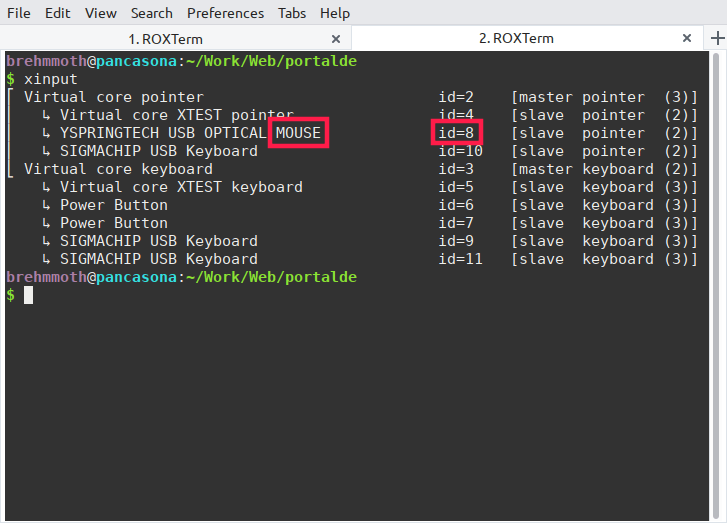
Task: Open the View menu
Action: (101, 13)
